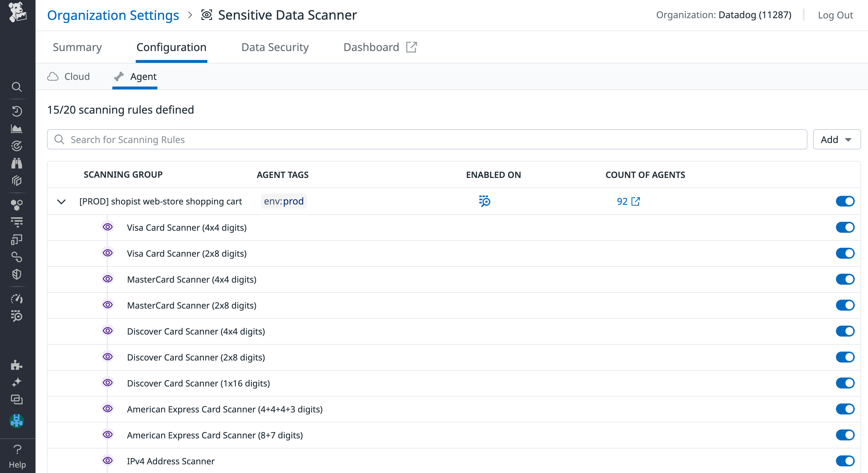Click the Search for Scanning Rules field
Viewport: 868px width, 473px height.
click(x=236, y=139)
